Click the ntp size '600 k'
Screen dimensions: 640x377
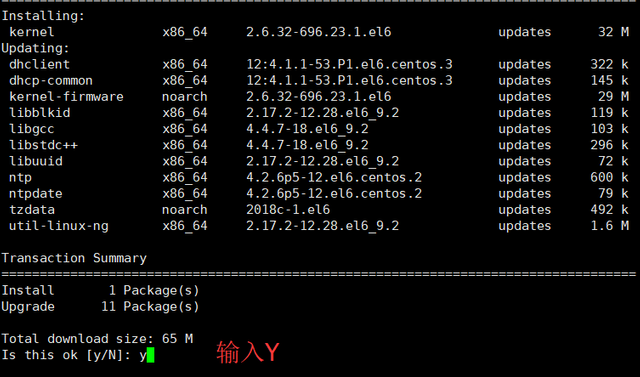tap(609, 177)
